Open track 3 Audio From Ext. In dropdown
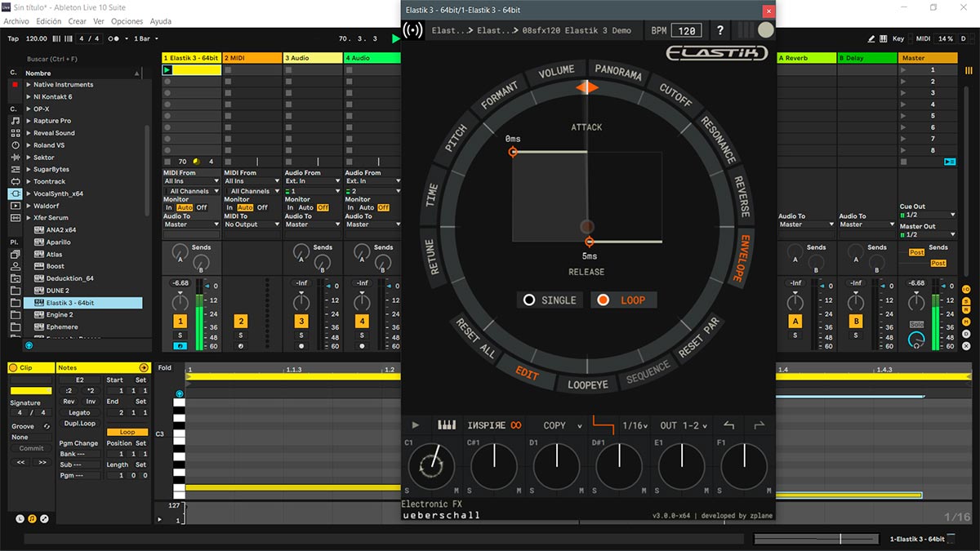This screenshot has width=980, height=551. click(313, 181)
